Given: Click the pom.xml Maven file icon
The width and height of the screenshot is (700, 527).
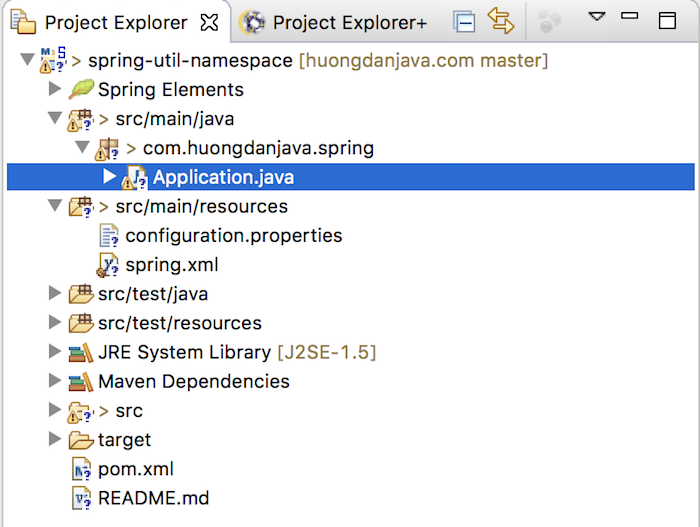Looking at the screenshot, I should [x=81, y=469].
